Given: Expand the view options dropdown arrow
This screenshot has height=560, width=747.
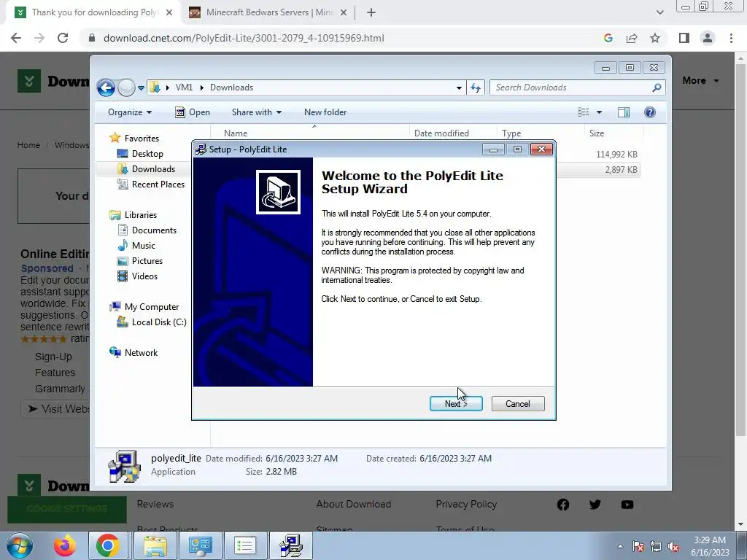Looking at the screenshot, I should point(600,112).
